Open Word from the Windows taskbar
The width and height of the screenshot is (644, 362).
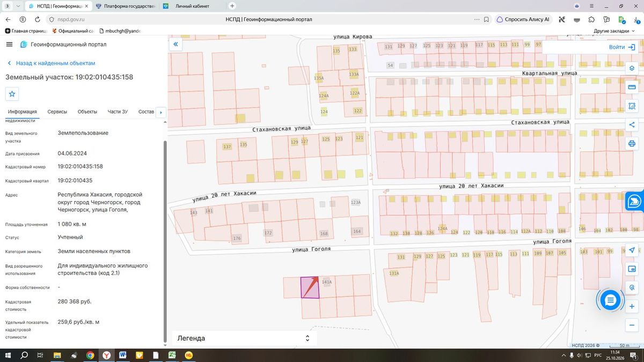pyautogui.click(x=123, y=355)
